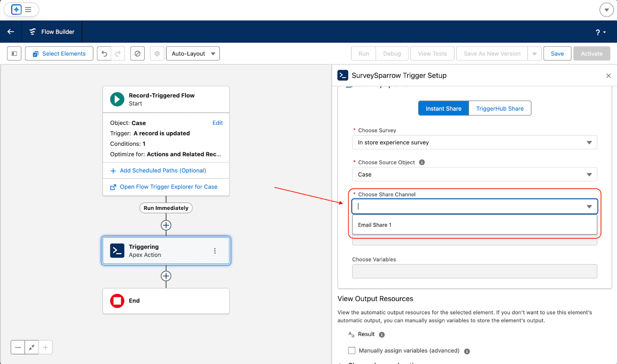Click the Save button
617x364 pixels.
[557, 54]
